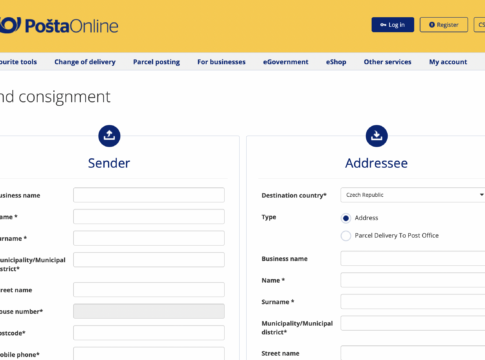The width and height of the screenshot is (485, 360).
Task: Click the Register button
Action: click(x=444, y=25)
